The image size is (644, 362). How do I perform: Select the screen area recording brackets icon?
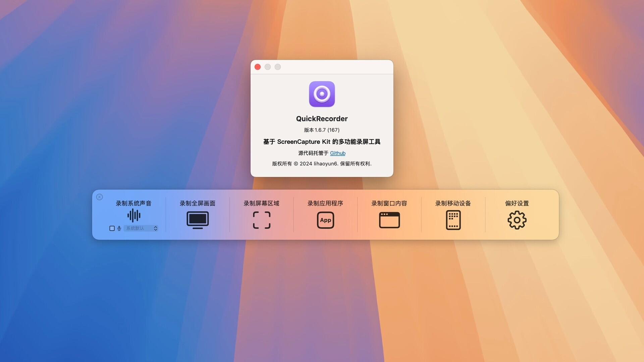coord(262,220)
